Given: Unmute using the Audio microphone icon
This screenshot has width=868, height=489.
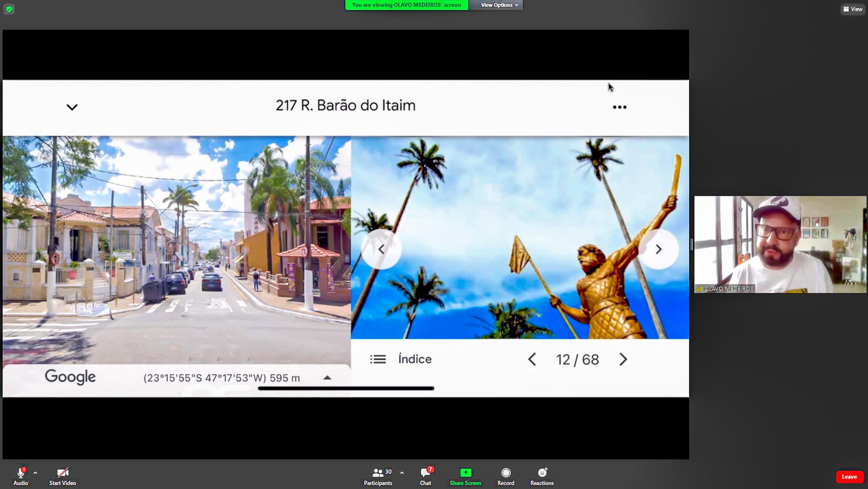Looking at the screenshot, I should click(x=21, y=473).
